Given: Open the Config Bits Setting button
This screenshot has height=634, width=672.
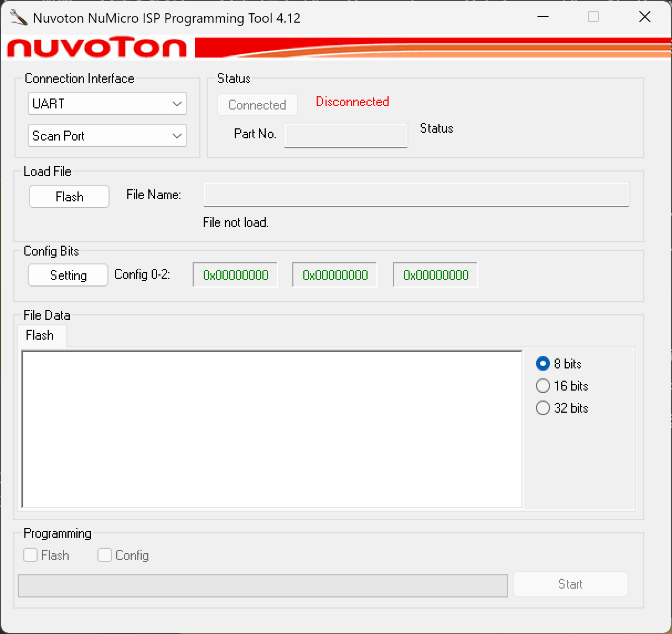Looking at the screenshot, I should click(x=68, y=275).
